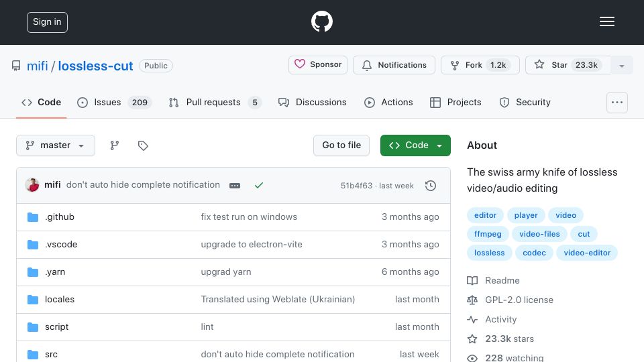The height and width of the screenshot is (362, 644).
Task: View the commit checks green checkmark
Action: (259, 186)
